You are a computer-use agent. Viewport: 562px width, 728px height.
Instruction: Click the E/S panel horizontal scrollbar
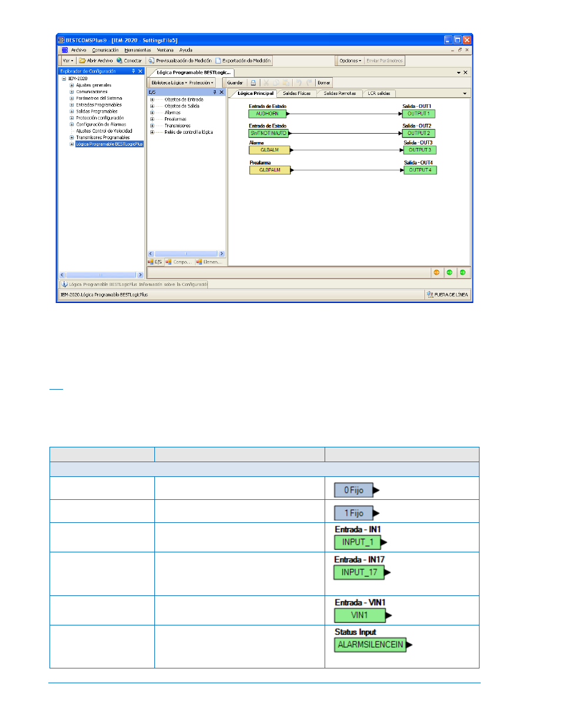[186, 253]
